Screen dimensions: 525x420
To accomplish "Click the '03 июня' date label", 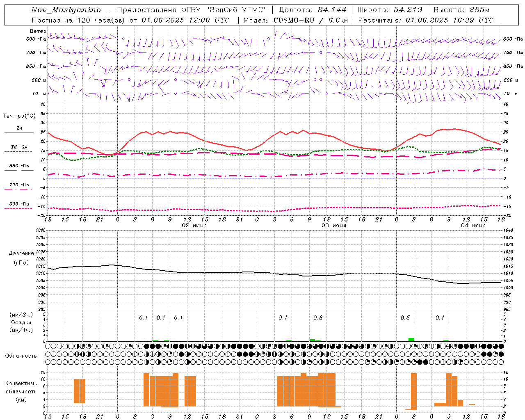I will pyautogui.click(x=334, y=226).
